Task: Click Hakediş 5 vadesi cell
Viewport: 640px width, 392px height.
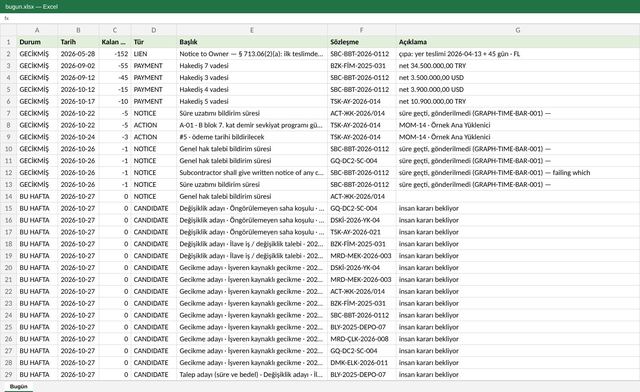Action: tap(252, 101)
